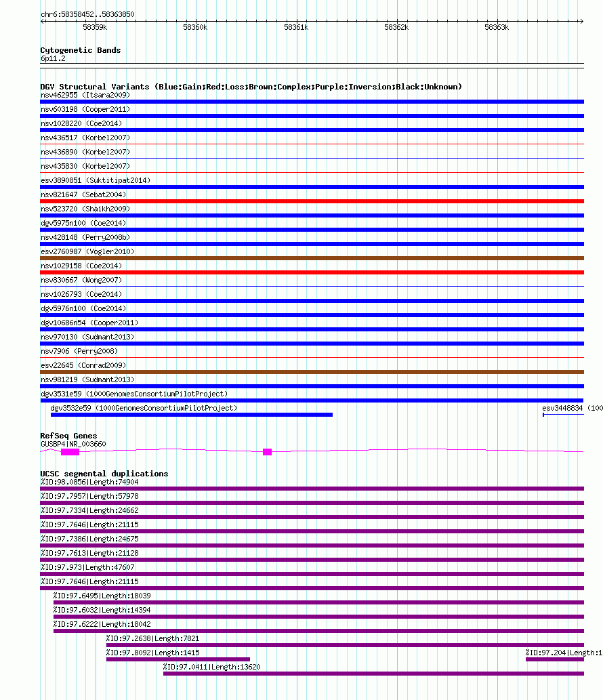
Task: Click esv2760987 (Vogler2010) variant label
Action: pyautogui.click(x=87, y=252)
